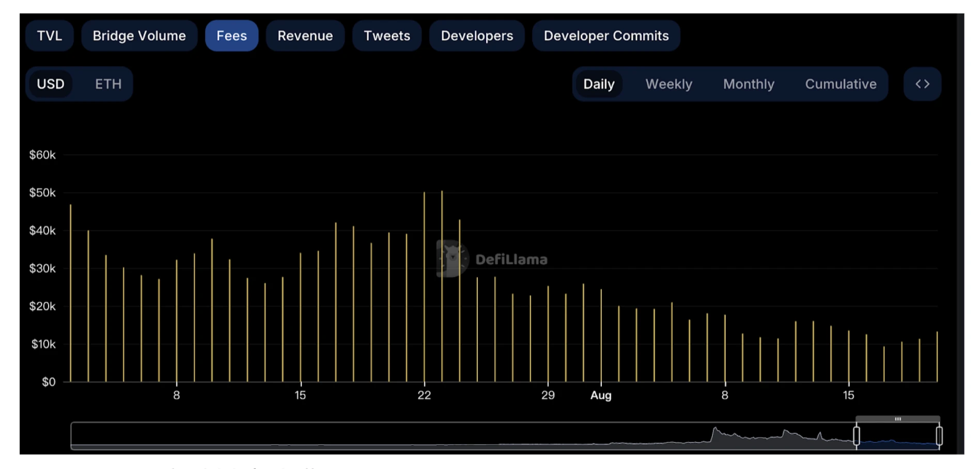Image resolution: width=980 pixels, height=469 pixels.
Task: Toggle currency to ETH
Action: point(108,84)
